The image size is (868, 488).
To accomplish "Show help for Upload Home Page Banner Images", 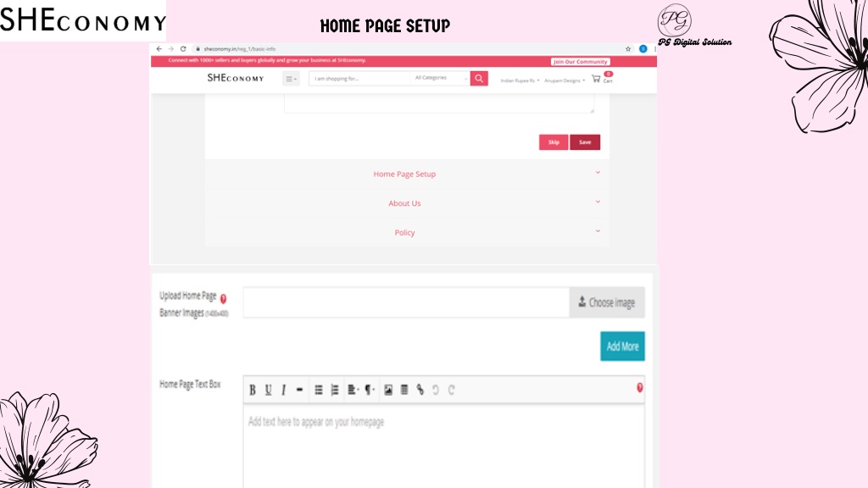I will tap(223, 299).
